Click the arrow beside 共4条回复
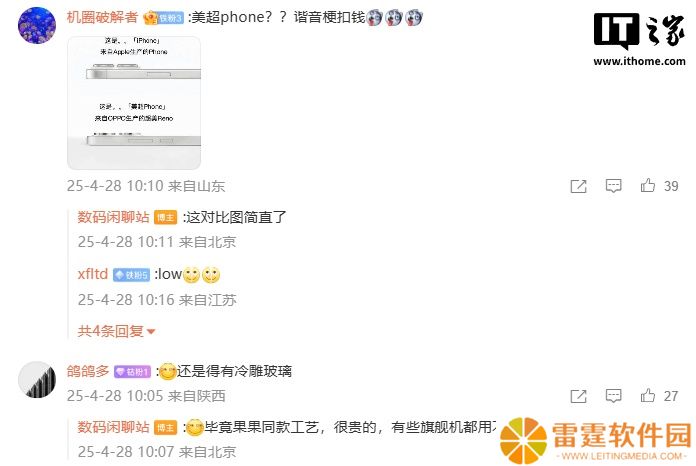Screen dimensions: 696x466 coord(151,332)
